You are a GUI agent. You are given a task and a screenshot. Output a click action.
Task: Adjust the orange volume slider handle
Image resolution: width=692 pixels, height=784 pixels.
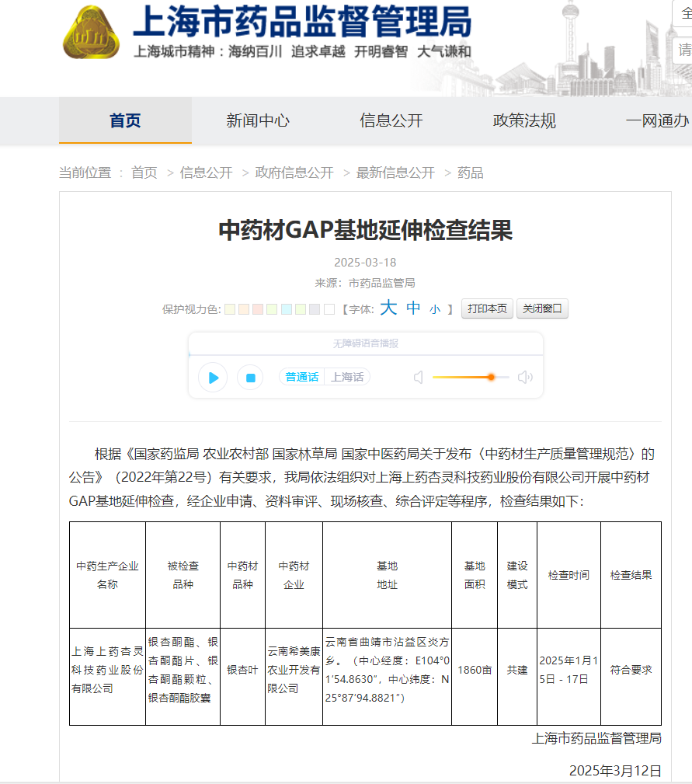coord(491,377)
